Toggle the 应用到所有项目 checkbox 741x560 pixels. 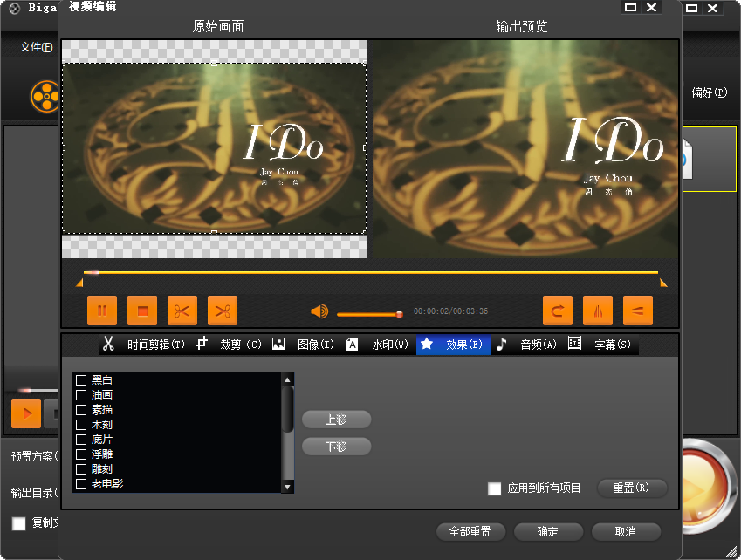(x=495, y=488)
